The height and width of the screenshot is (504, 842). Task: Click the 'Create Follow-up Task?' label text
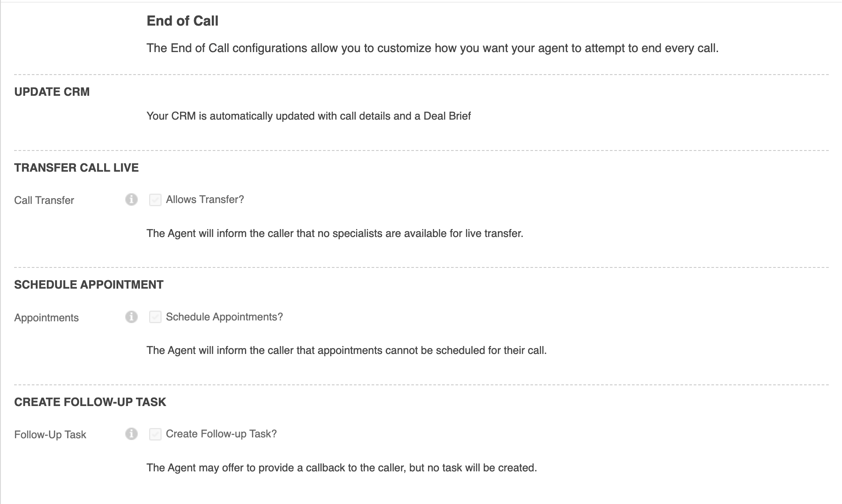point(221,434)
